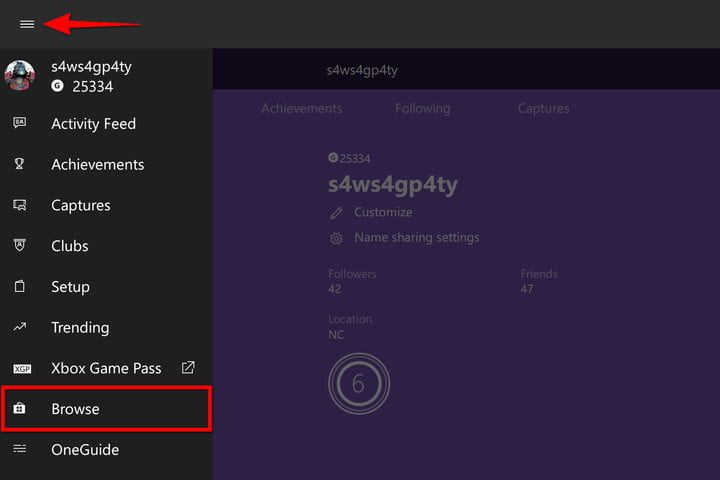Open the external link icon beside Game Pass
The height and width of the screenshot is (480, 720).
click(188, 368)
